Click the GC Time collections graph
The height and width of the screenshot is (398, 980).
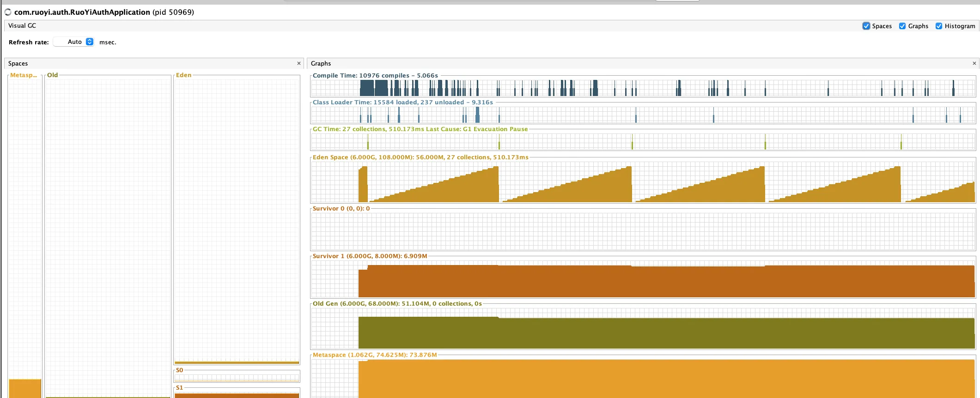642,142
